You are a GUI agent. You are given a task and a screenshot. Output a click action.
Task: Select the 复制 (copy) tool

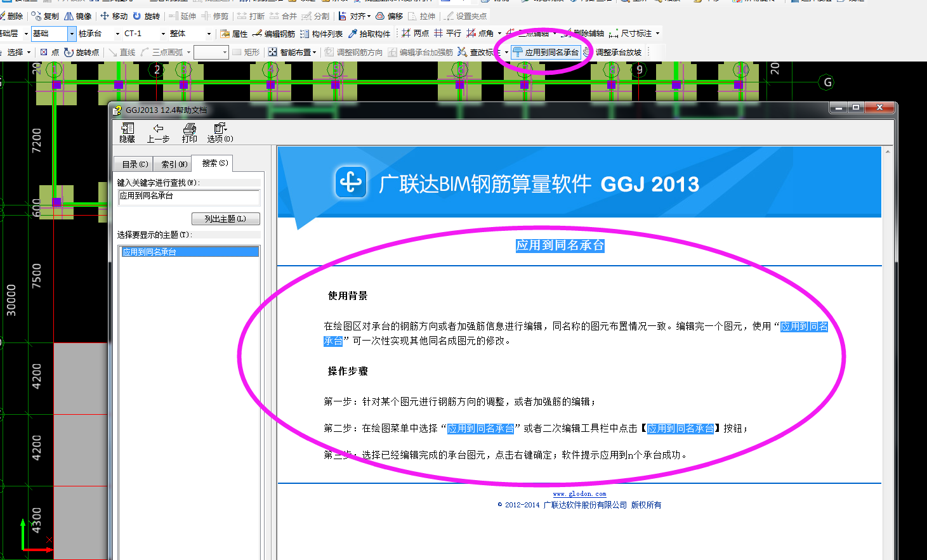[45, 16]
